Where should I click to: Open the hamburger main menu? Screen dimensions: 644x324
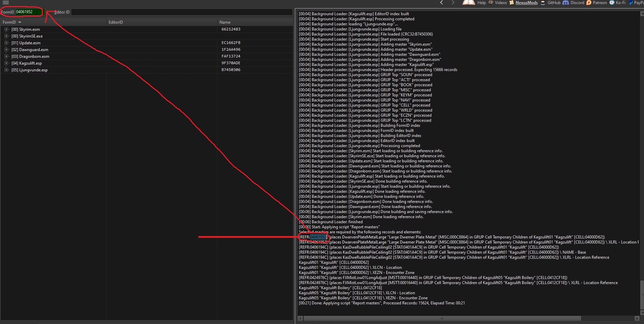(5, 2)
